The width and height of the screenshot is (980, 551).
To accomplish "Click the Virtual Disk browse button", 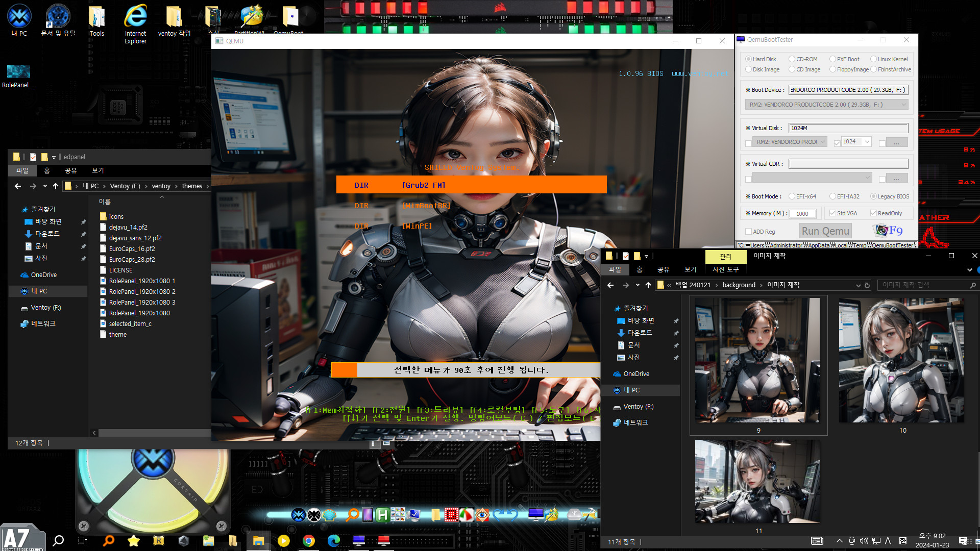I will [897, 142].
